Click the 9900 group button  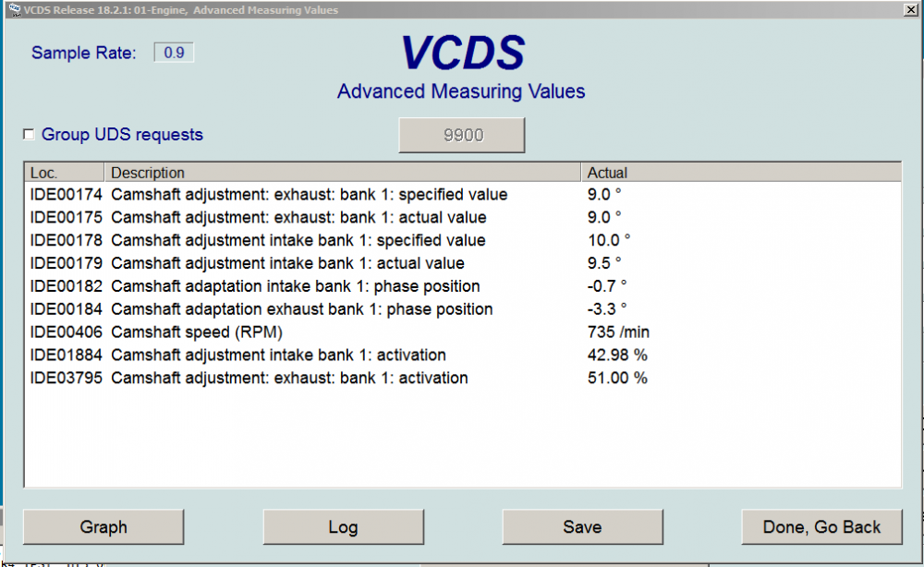tap(461, 134)
